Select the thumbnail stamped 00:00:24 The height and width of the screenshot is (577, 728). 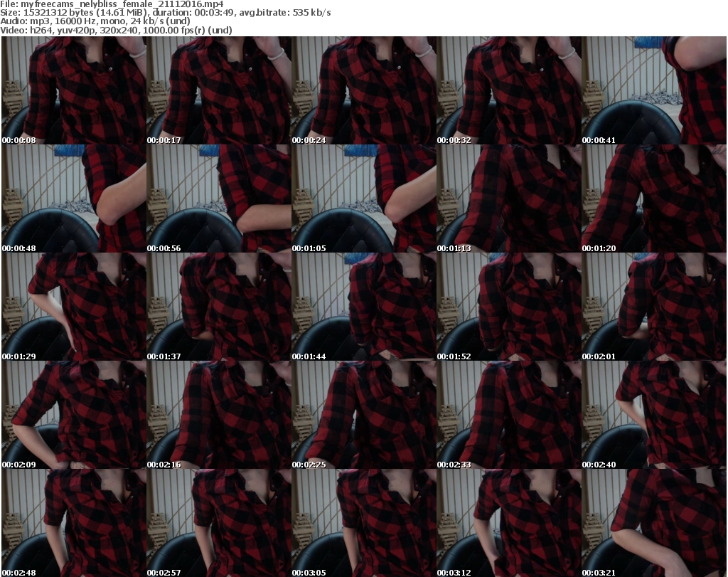point(363,90)
